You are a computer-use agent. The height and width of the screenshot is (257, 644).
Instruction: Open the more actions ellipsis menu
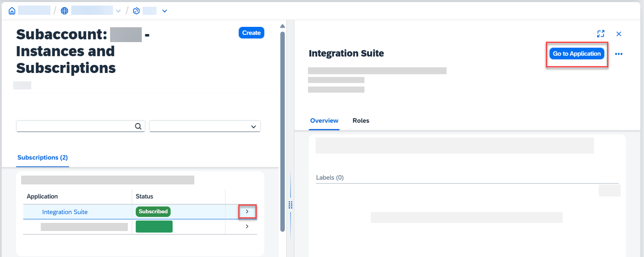pos(619,54)
